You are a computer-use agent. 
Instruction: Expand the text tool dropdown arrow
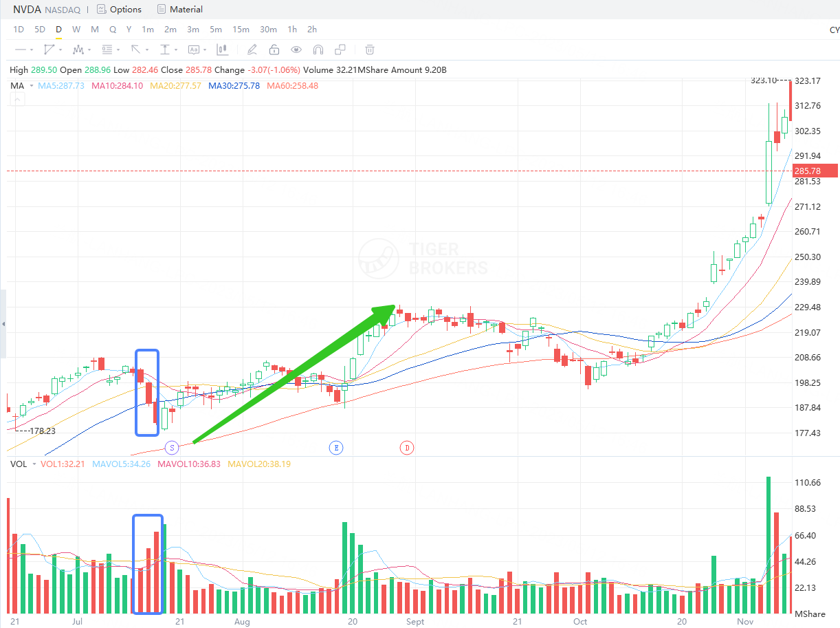pyautogui.click(x=205, y=50)
